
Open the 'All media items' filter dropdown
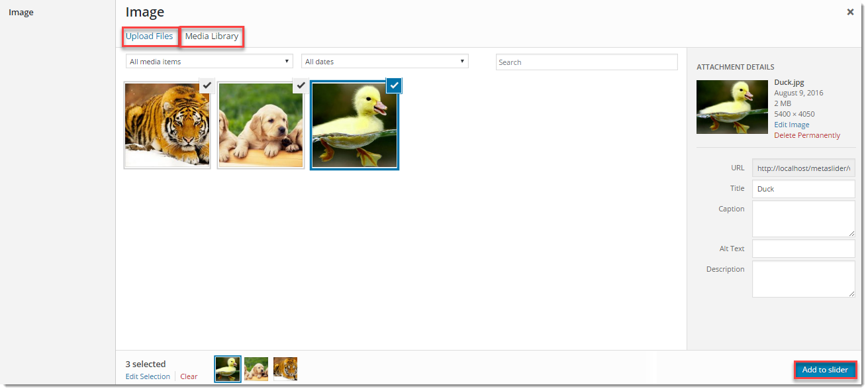coord(209,62)
